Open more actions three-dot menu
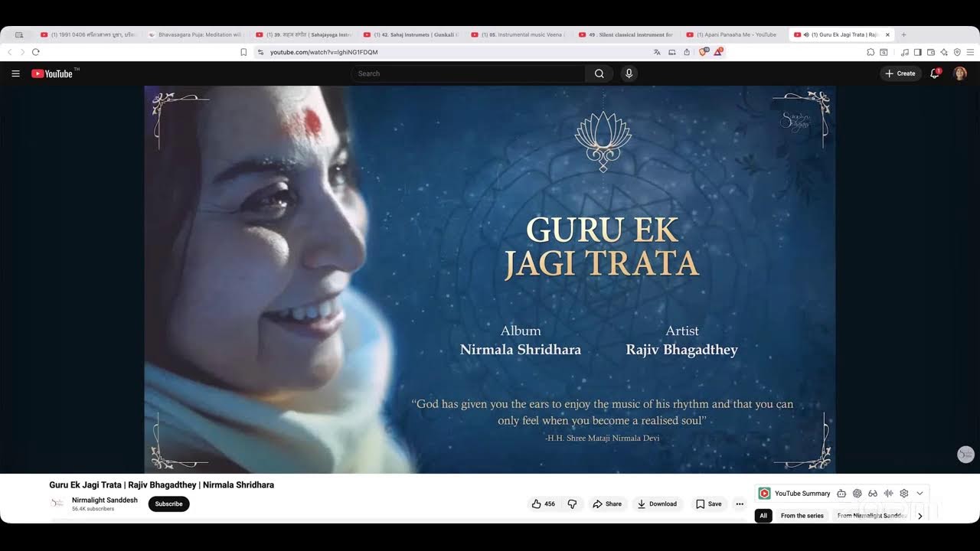This screenshot has width=980, height=551. pyautogui.click(x=740, y=504)
